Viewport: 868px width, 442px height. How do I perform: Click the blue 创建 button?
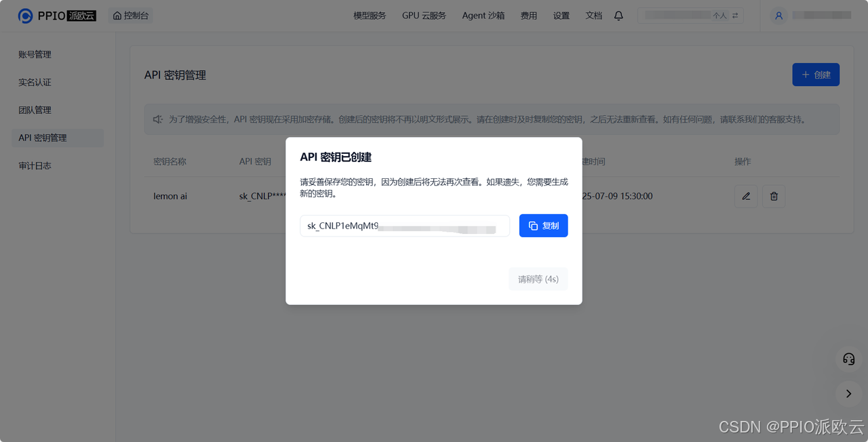[x=816, y=75]
